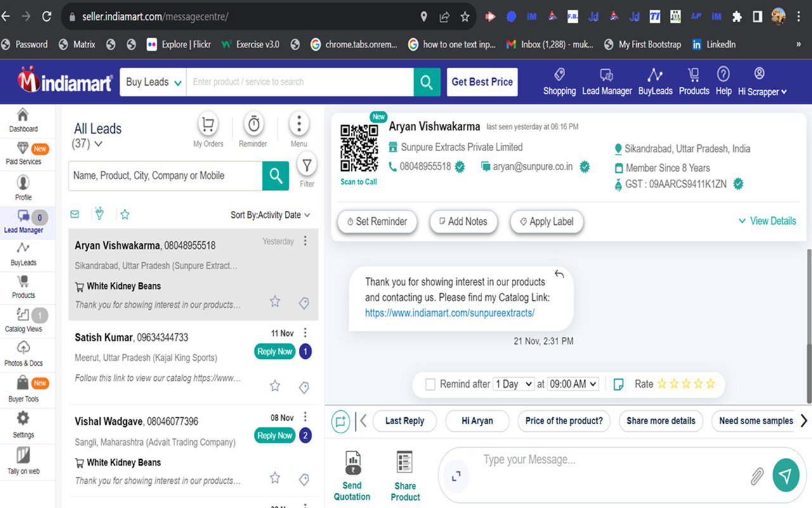Expand the All Leads (37) dropdown
Image resolution: width=812 pixels, height=508 pixels.
98,144
